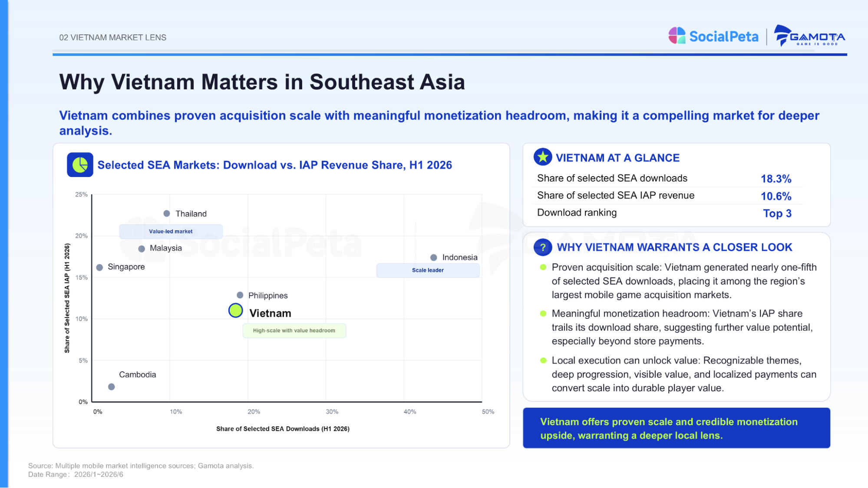Click the 25% y-axis tick label
Viewport: 868px width, 488px height.
point(81,194)
